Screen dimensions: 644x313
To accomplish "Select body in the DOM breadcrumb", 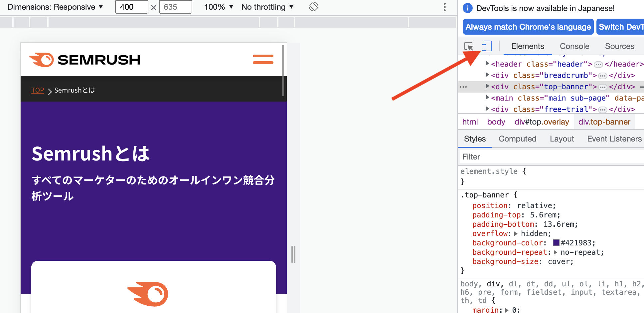I will 496,122.
